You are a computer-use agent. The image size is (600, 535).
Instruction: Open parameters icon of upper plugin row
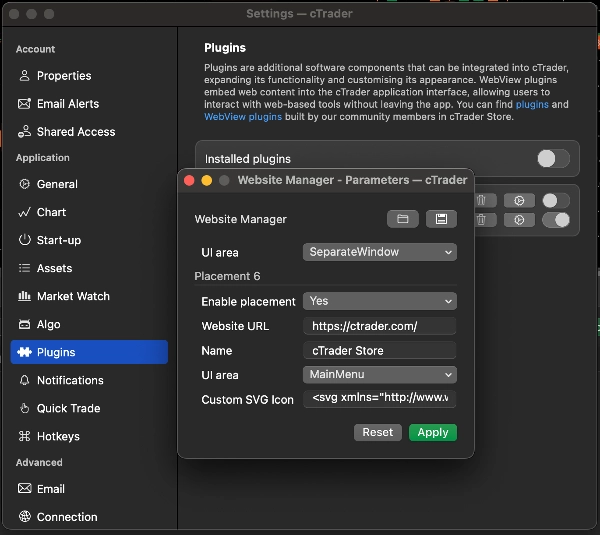click(519, 200)
